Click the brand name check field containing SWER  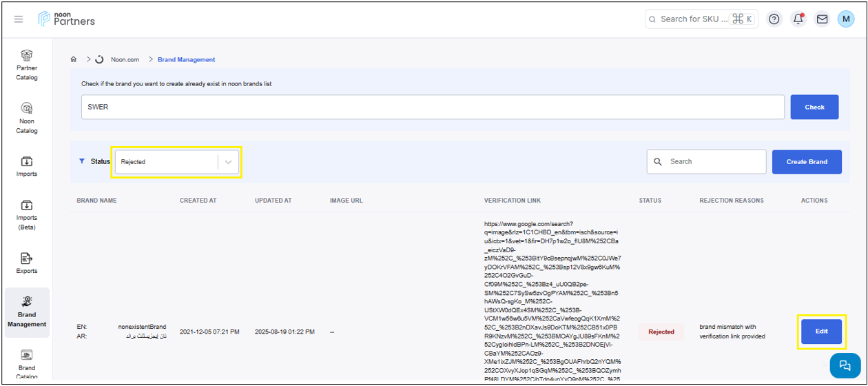(x=433, y=107)
